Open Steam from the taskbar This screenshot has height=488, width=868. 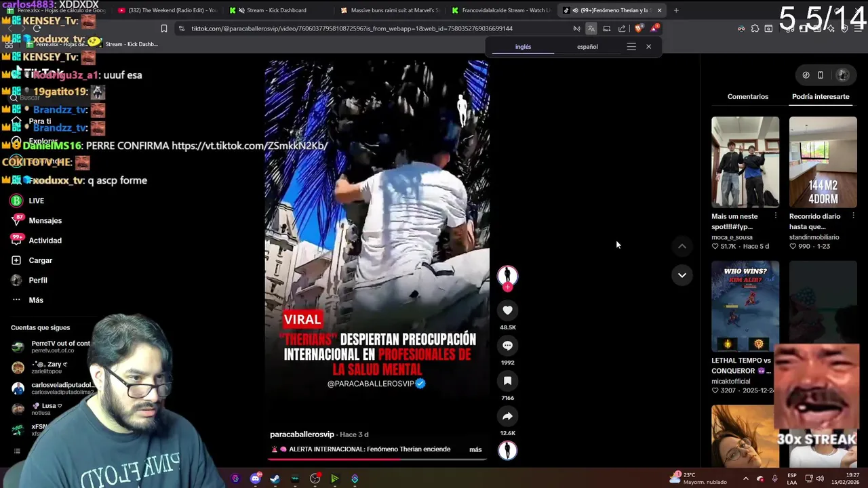(x=275, y=479)
